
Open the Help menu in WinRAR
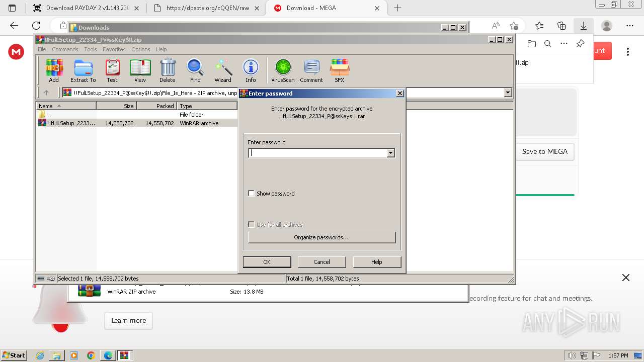click(x=161, y=49)
